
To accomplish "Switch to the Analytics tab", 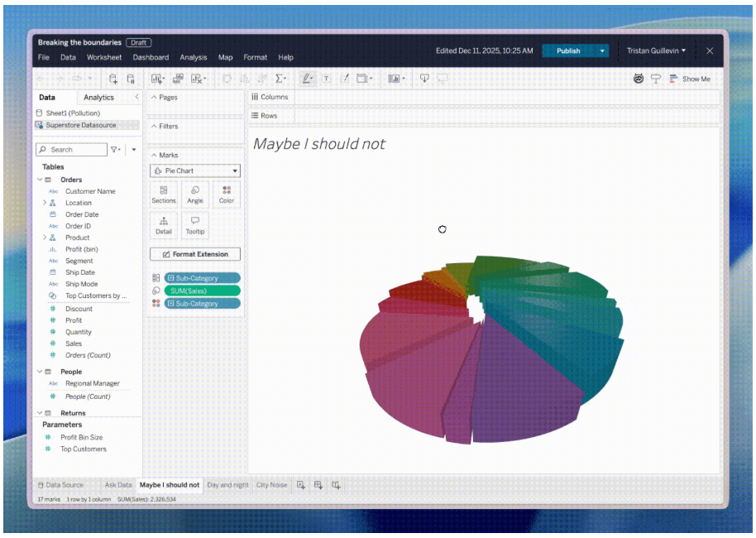I will click(99, 98).
